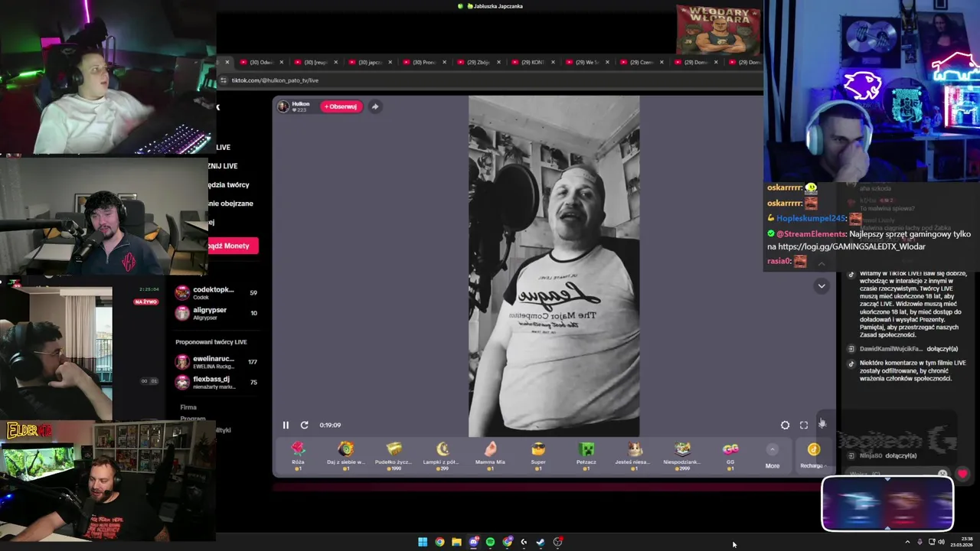Expand the More gifts panel
Screen dimensions: 980x551
(773, 456)
